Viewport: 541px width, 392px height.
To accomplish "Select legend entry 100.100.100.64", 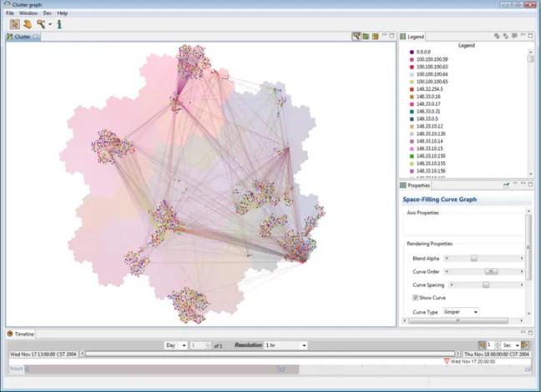I will (x=432, y=74).
